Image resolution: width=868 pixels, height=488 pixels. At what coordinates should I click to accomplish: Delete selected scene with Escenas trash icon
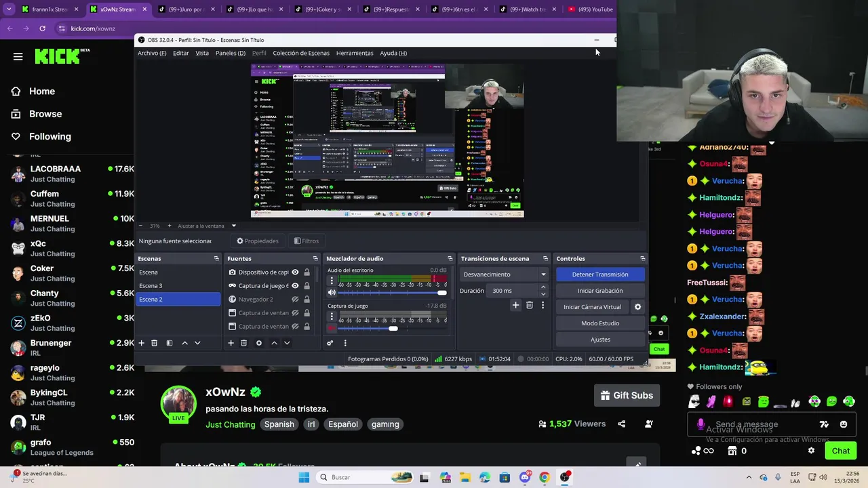(x=154, y=343)
